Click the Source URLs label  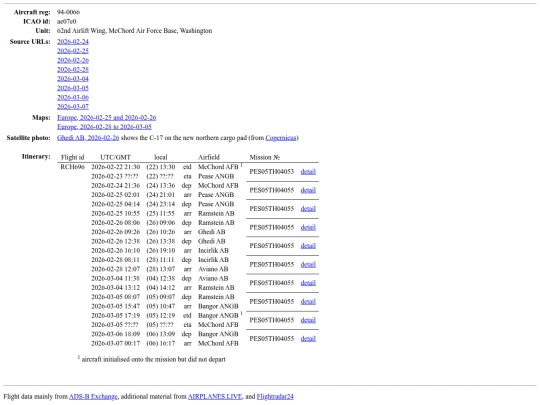30,42
